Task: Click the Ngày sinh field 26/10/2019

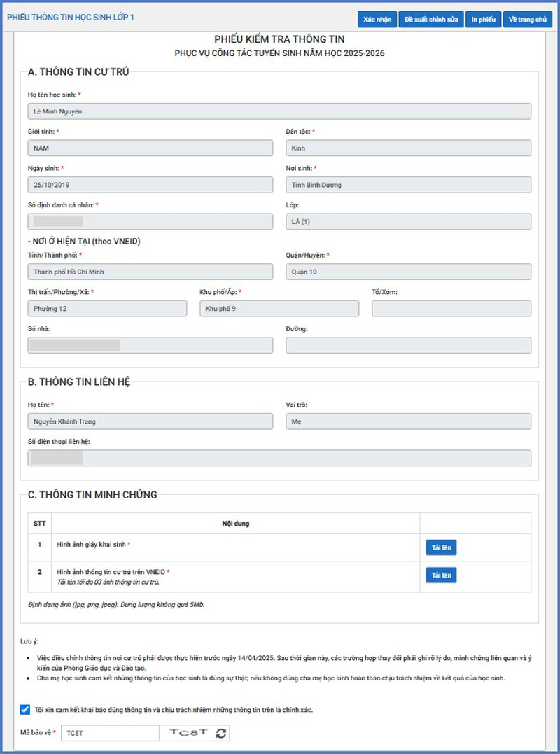Action: 150,185
